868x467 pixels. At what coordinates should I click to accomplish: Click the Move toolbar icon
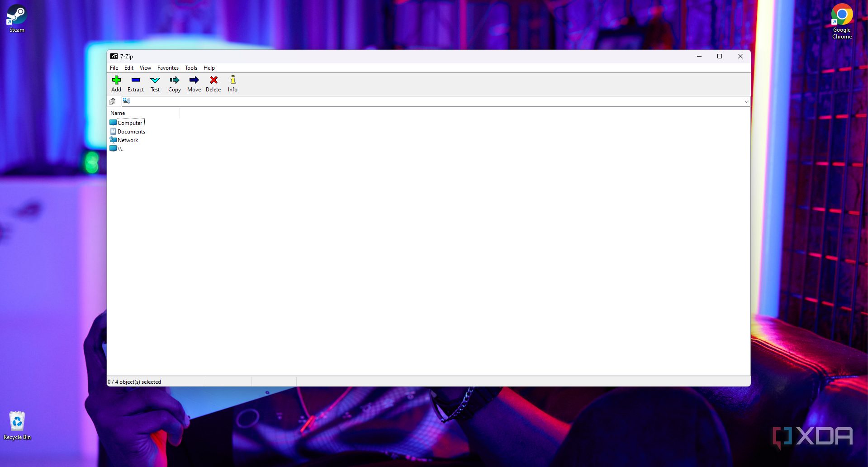(x=194, y=80)
